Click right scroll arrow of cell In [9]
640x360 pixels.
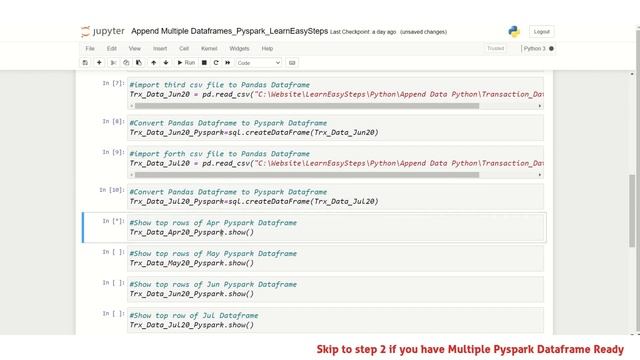[540, 175]
